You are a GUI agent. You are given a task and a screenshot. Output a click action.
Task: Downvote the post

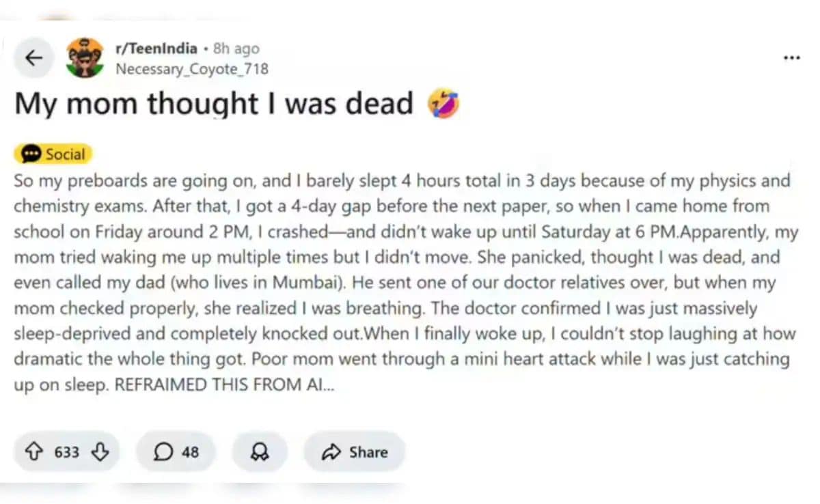100,452
